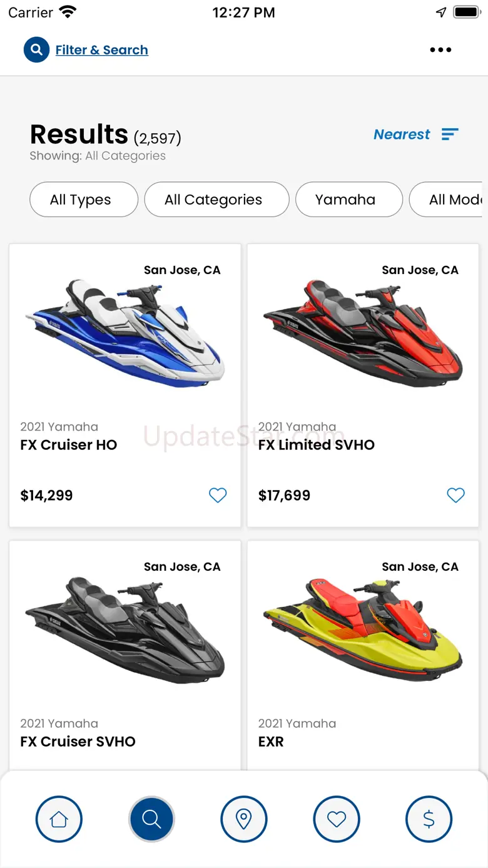This screenshot has width=488, height=868.
Task: Favorite the FX Cruiser HO listing
Action: (218, 495)
